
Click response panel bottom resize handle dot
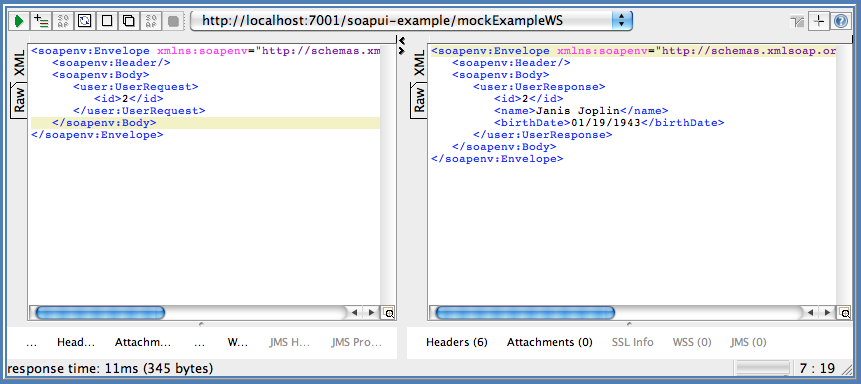point(629,324)
